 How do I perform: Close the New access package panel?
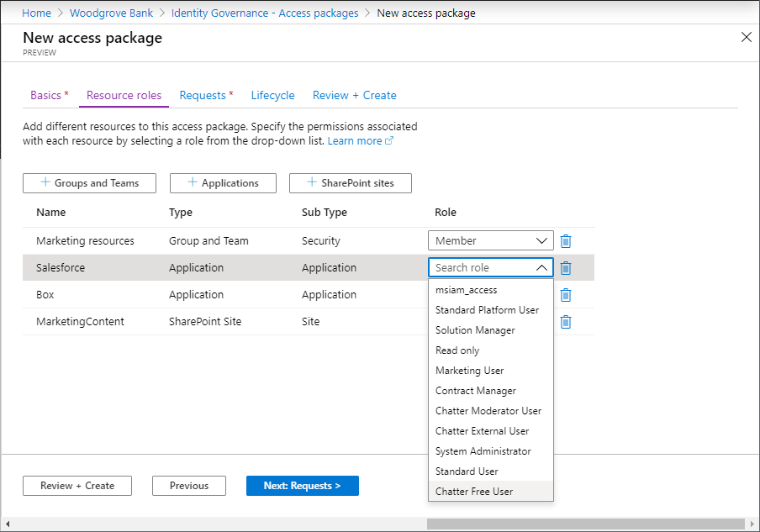coord(746,37)
